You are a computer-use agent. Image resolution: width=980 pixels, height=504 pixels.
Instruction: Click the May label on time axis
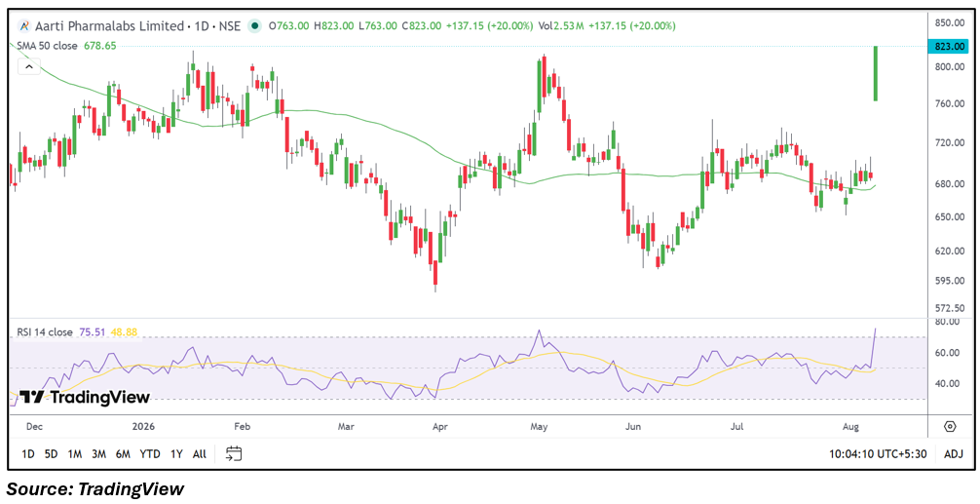point(539,427)
